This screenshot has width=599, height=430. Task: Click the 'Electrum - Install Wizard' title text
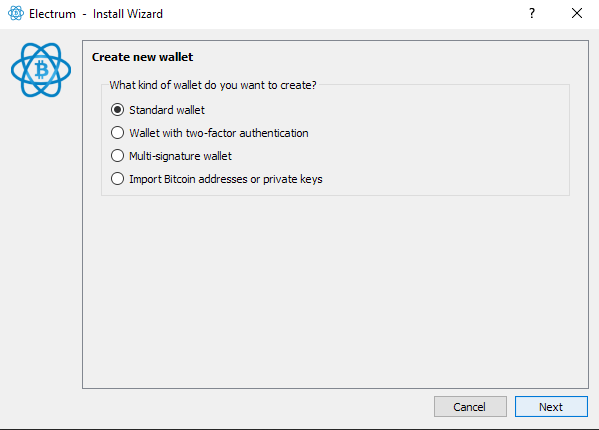point(96,14)
